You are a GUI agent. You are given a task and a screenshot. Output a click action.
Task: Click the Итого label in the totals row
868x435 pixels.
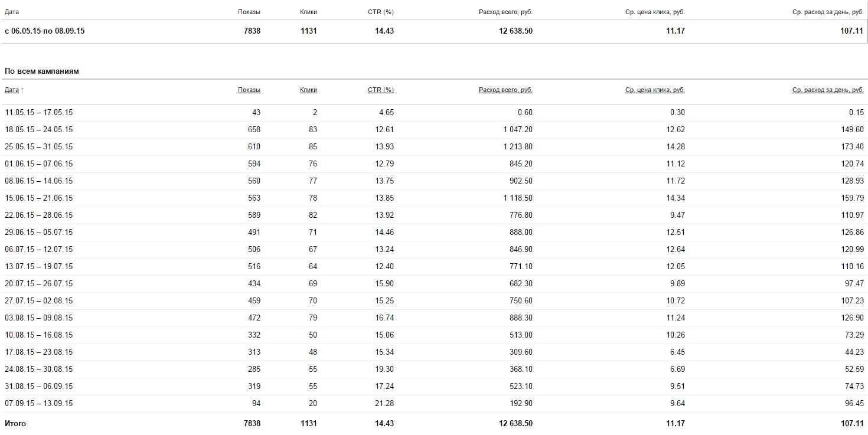pos(15,424)
